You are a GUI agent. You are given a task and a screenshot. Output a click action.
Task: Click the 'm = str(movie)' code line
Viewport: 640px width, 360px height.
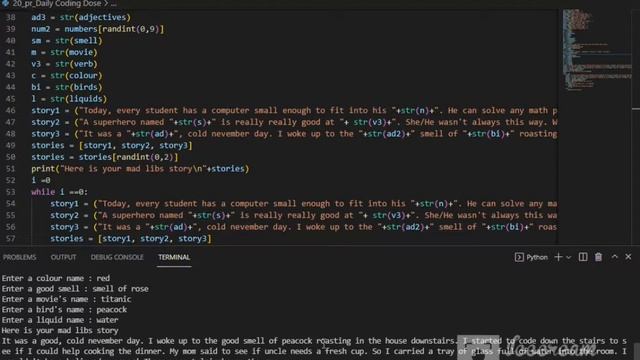click(64, 52)
